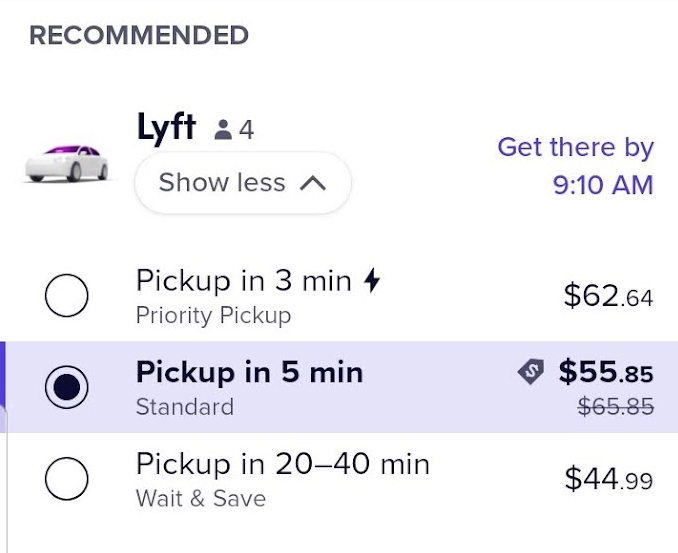Click the passenger capacity person icon
678x553 pixels.
[223, 130]
